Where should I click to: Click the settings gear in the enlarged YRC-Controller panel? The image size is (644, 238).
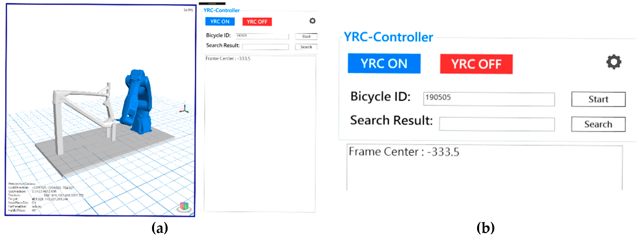tap(613, 62)
